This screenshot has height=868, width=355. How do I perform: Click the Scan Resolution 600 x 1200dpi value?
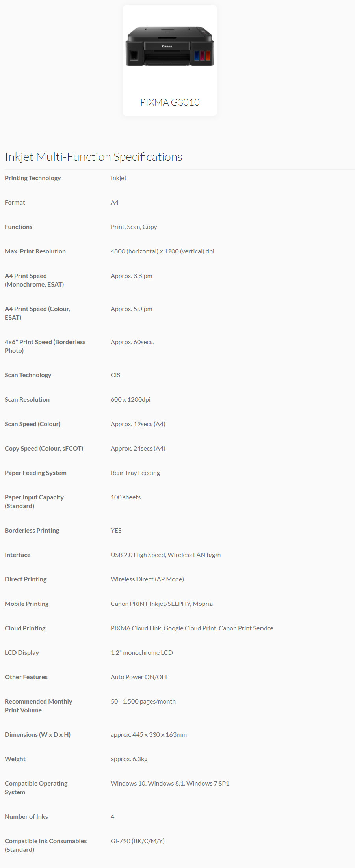[x=130, y=400]
